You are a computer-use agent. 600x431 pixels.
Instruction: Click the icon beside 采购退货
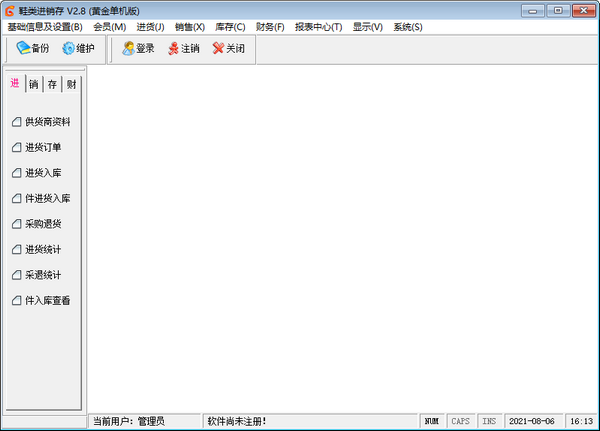16,224
